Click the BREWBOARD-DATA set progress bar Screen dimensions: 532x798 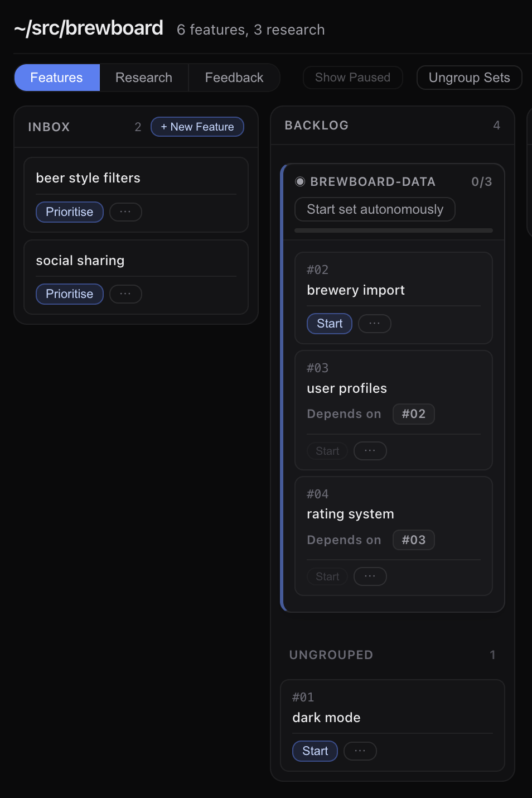[394, 230]
